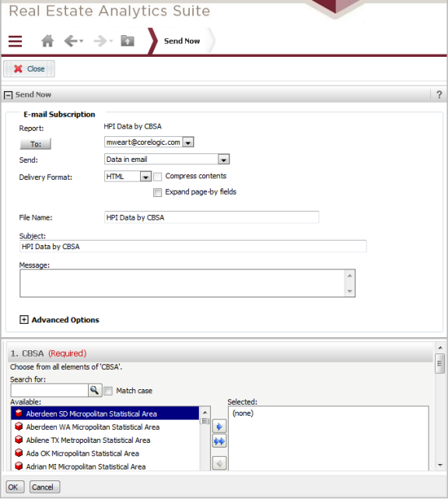The height and width of the screenshot is (499, 448).
Task: Select the Send Now breadcrumb
Action: (x=182, y=41)
